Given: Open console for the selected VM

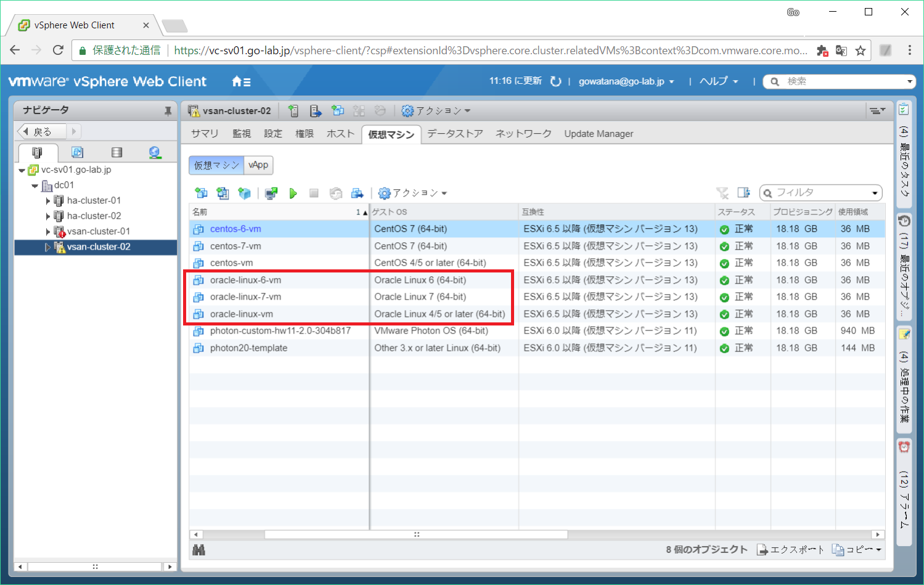Looking at the screenshot, I should (271, 194).
